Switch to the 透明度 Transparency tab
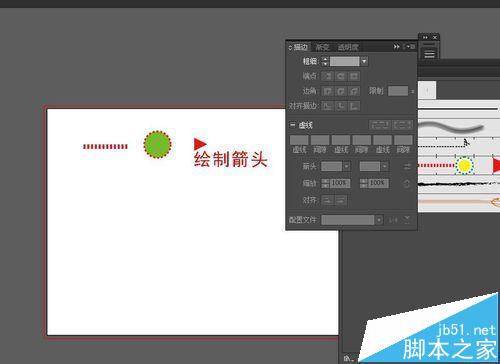Screen dimensions: 500x364 tap(348, 47)
